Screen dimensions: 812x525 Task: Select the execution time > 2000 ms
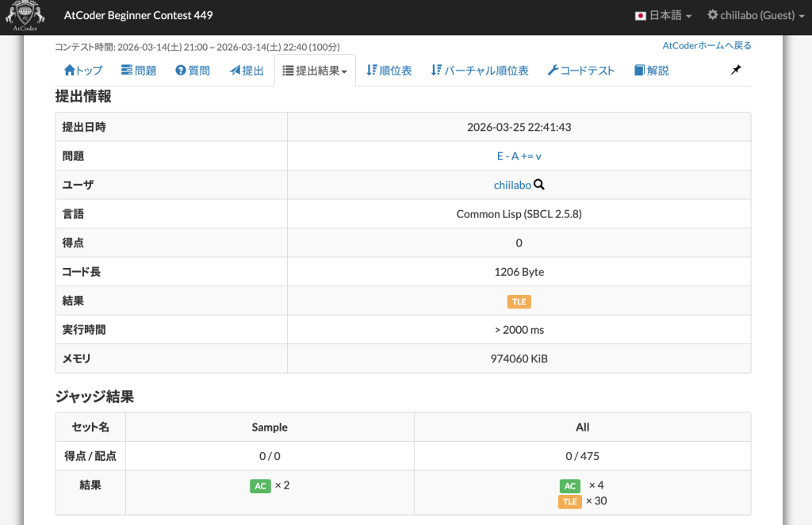519,330
